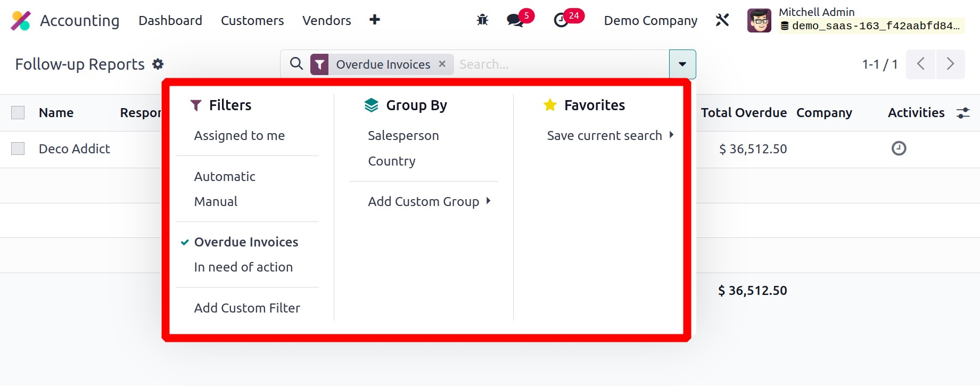Click the wrench and screwdriver tools icon
The height and width of the screenshot is (386, 980).
(722, 20)
